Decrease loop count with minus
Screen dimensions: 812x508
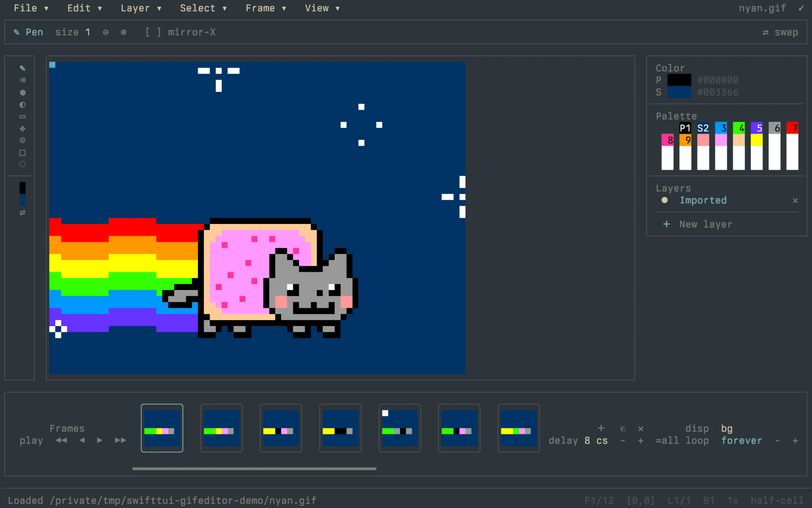(x=777, y=440)
